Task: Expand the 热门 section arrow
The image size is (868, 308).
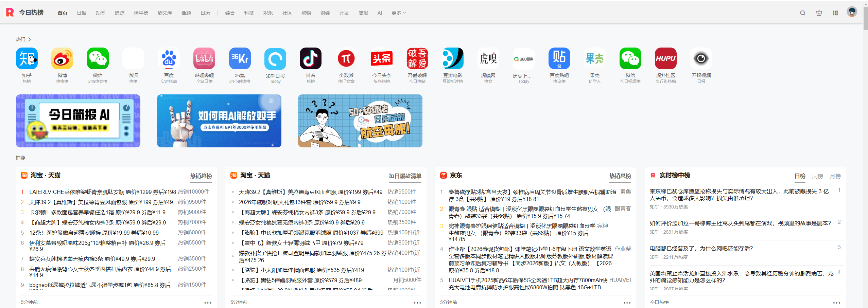Action: [x=30, y=39]
